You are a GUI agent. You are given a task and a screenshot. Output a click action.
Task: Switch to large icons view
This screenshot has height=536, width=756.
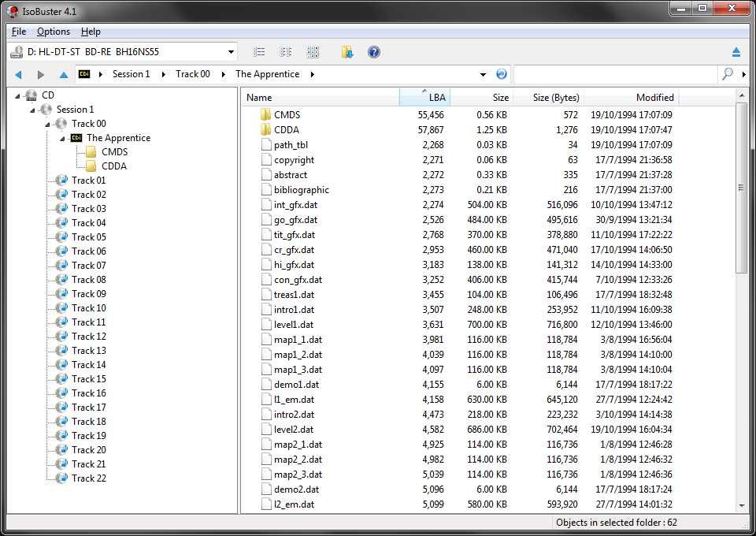coord(313,51)
